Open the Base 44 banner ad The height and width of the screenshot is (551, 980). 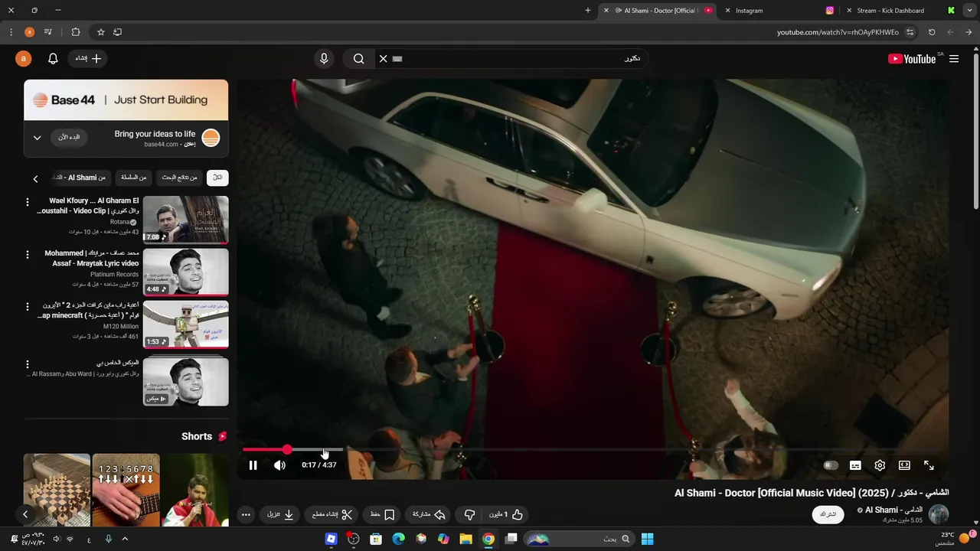pos(126,100)
